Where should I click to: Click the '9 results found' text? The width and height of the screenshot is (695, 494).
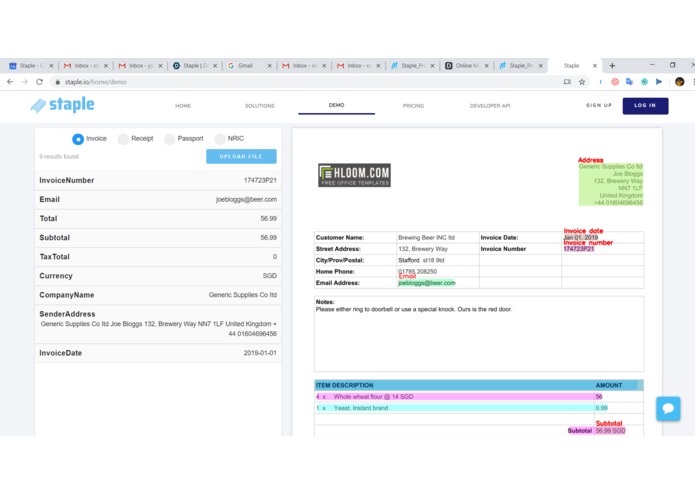click(59, 156)
